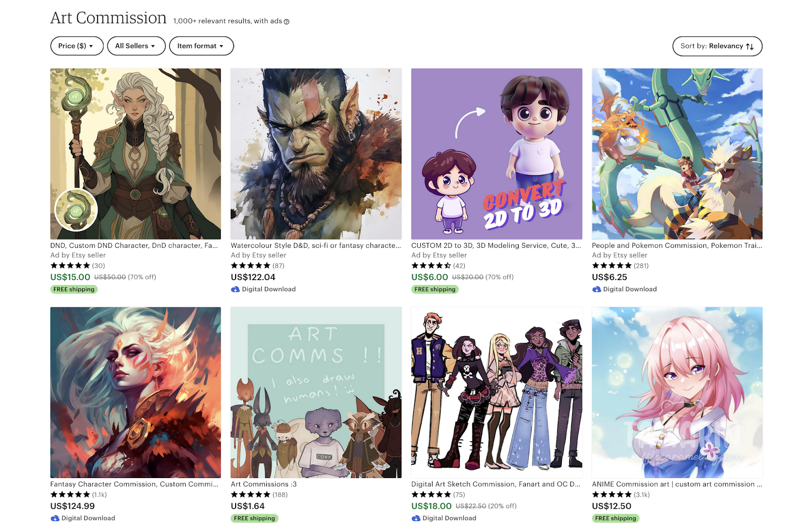Click the Digital Download icon under Digital Art Sketch
This screenshot has width=792, height=532.
pos(416,518)
